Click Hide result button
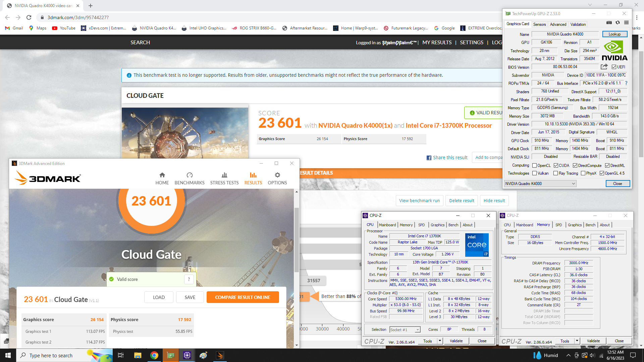644x362 pixels. click(494, 201)
